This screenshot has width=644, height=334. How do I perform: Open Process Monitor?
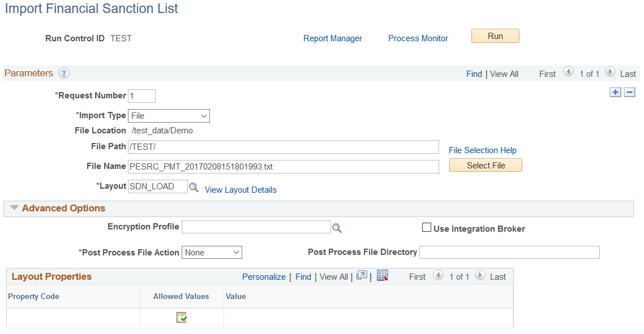(418, 38)
